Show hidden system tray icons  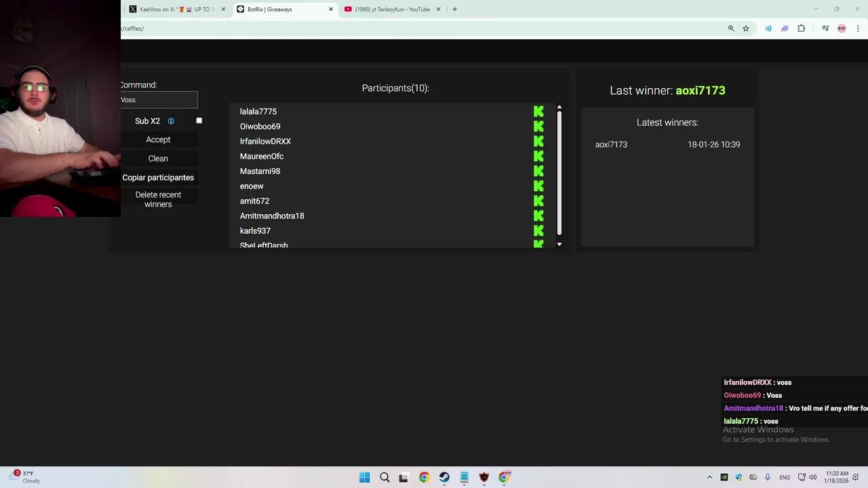tap(709, 477)
